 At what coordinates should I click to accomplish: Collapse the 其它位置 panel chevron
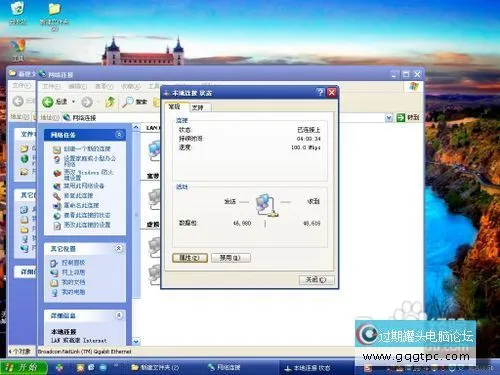[119, 248]
